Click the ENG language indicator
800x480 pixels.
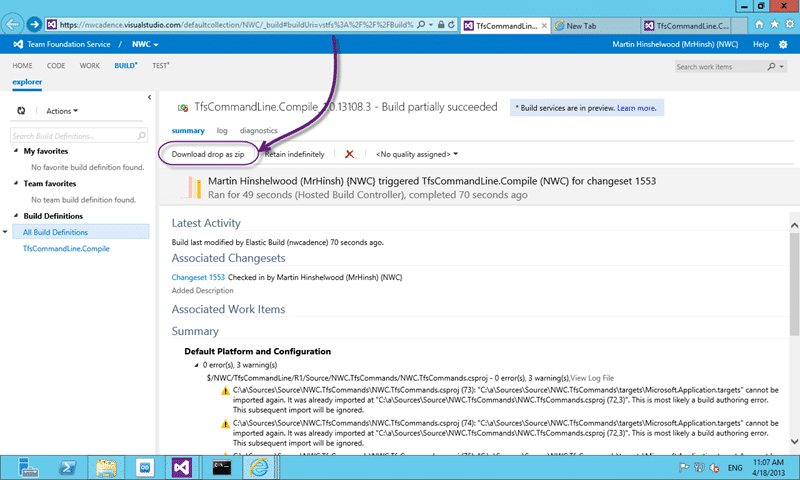735,468
